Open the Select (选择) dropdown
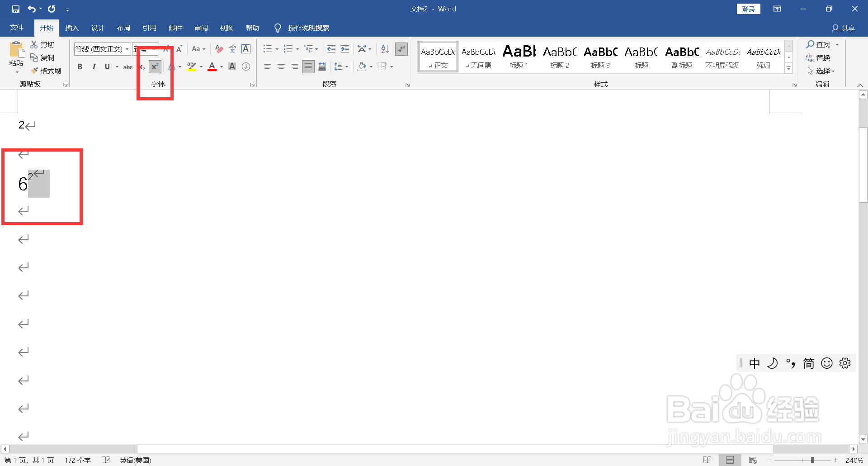 [821, 71]
